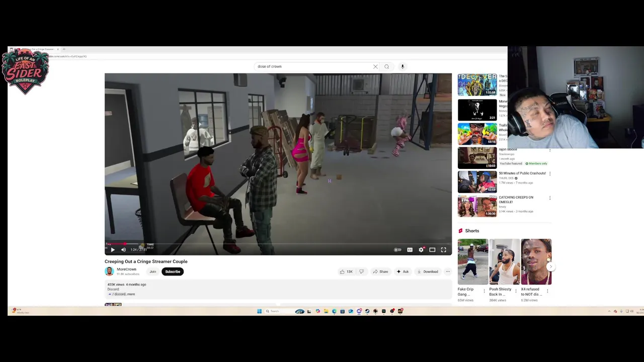Viewport: 644px width, 362px height.
Task: Open options menu for rajon stoolie video
Action: coord(550,150)
